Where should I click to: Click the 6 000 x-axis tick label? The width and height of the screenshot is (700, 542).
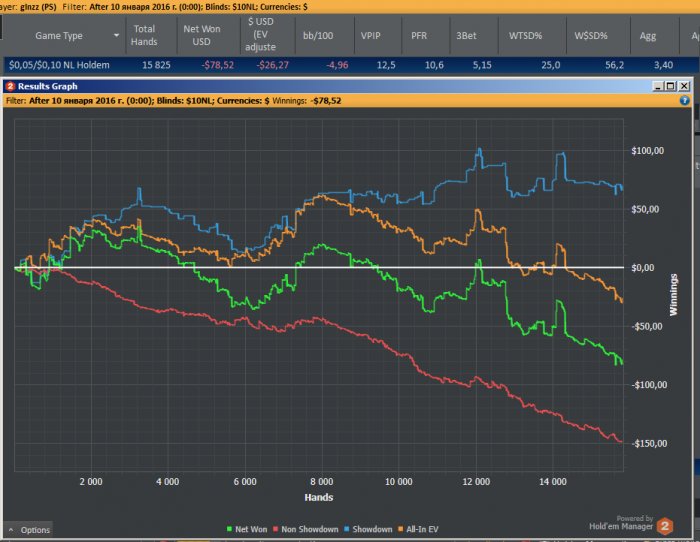[245, 482]
